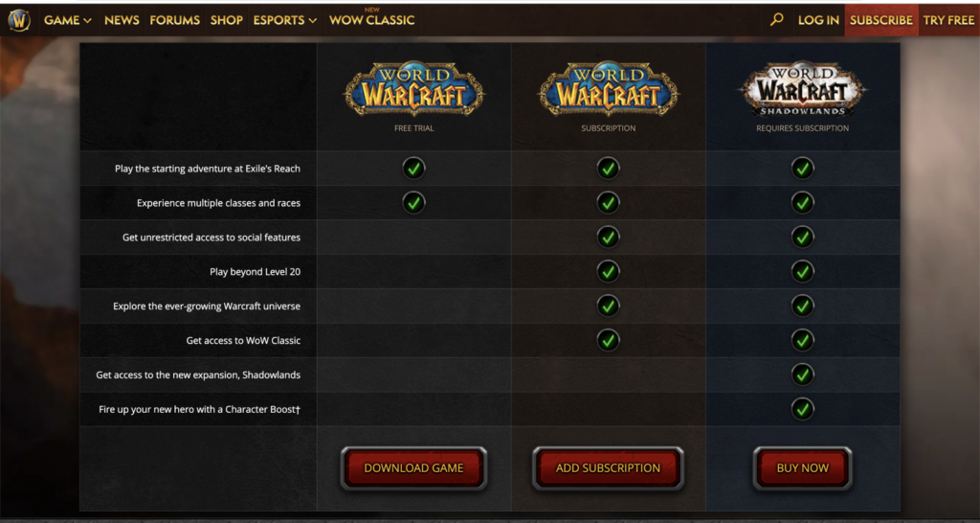Screen dimensions: 980x523
Task: Open the search magnifier icon
Action: pos(776,20)
